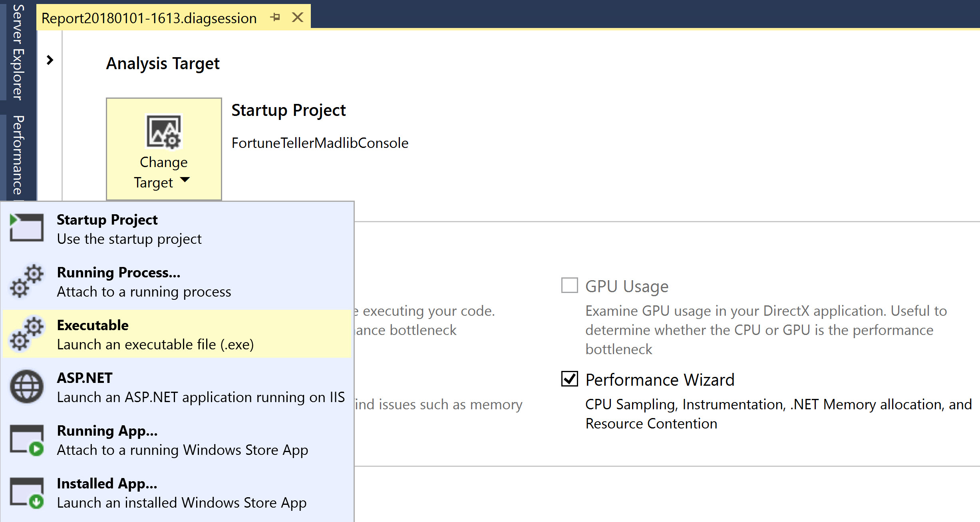Click the GPU Usage label
This screenshot has height=522, width=980.
627,286
